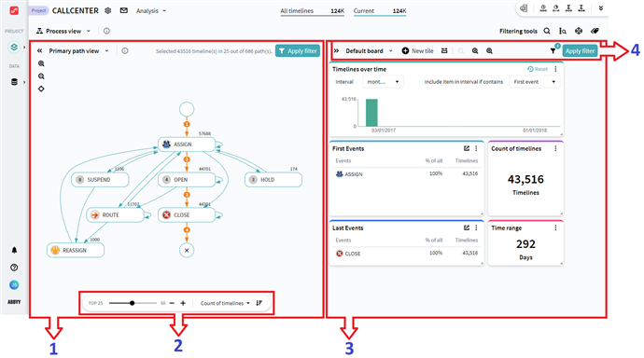The image size is (644, 358).
Task: Open the Last Events tile options menu
Action: [x=476, y=227]
